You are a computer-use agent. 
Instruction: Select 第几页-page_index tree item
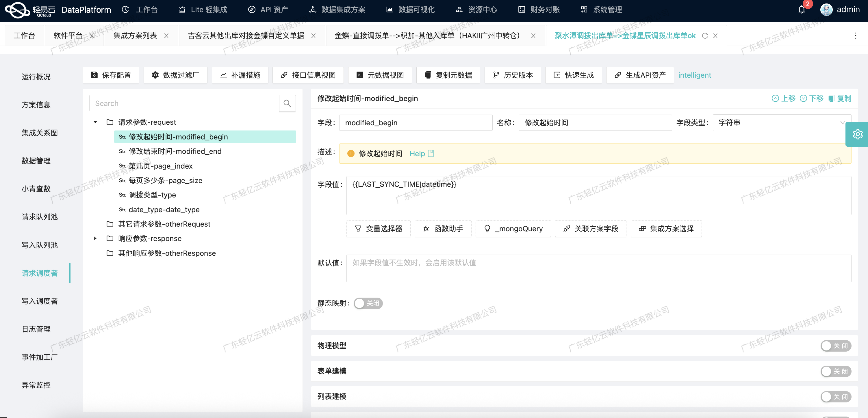(160, 166)
